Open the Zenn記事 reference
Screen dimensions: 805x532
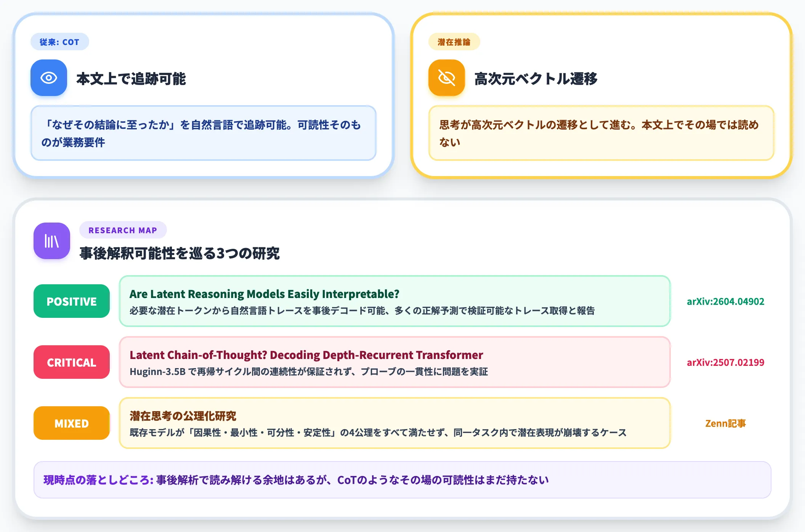725,423
